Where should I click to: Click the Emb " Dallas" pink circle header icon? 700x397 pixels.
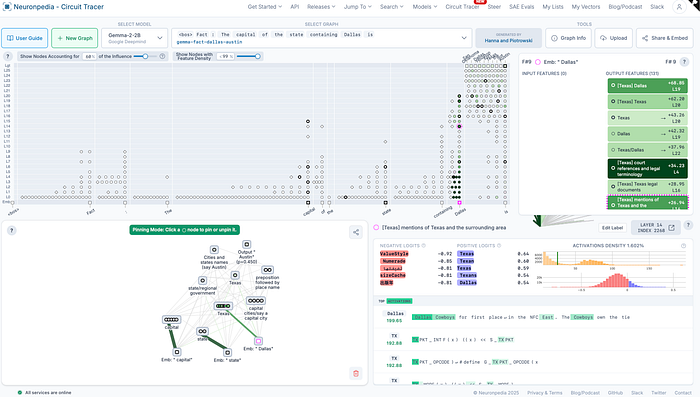pyautogui.click(x=538, y=62)
